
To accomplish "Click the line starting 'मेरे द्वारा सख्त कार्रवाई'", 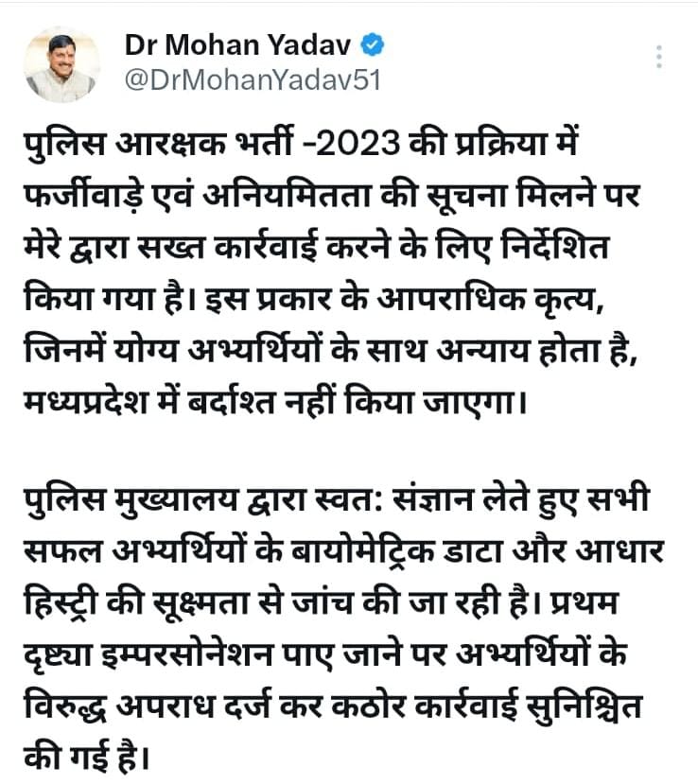I will [x=316, y=247].
